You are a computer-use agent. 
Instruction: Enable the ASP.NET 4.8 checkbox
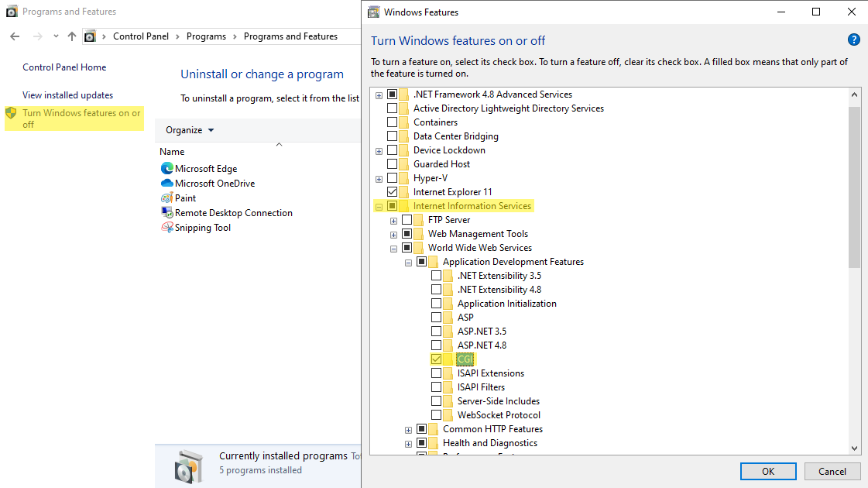coord(436,345)
